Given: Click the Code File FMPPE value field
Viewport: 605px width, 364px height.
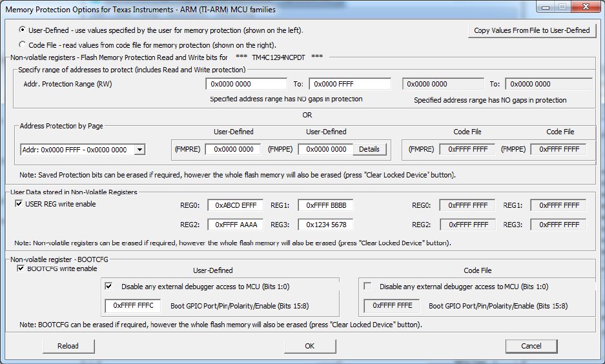Looking at the screenshot, I should click(559, 149).
